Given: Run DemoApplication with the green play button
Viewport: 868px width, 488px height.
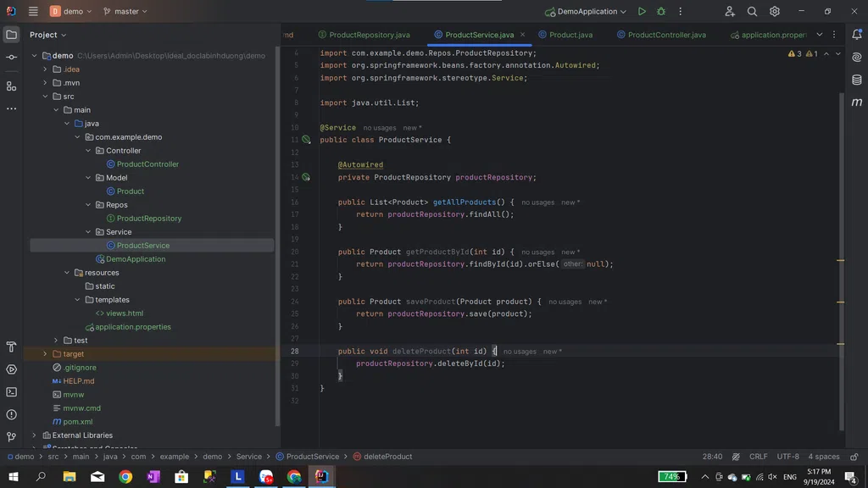Looking at the screenshot, I should point(642,12).
